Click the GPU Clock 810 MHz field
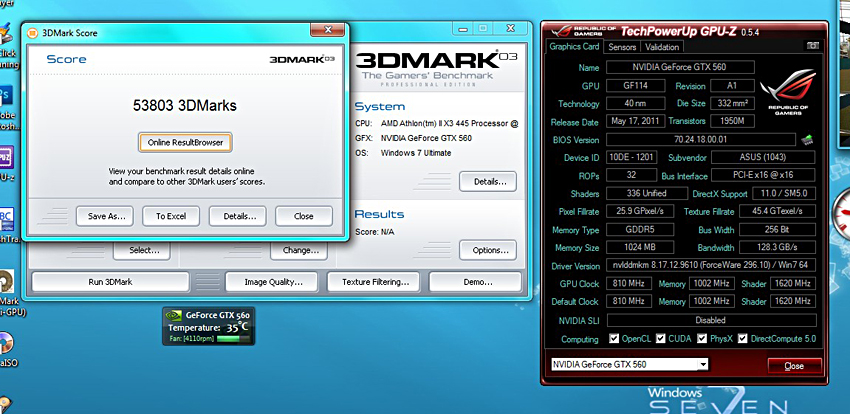This screenshot has width=850, height=414. tap(629, 284)
